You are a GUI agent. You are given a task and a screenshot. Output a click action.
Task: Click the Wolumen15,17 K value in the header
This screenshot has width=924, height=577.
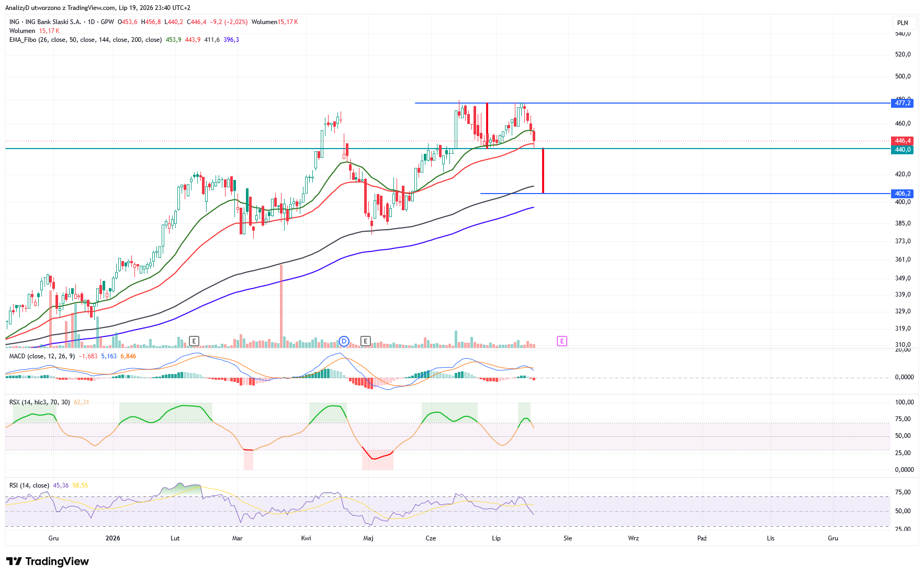[275, 22]
